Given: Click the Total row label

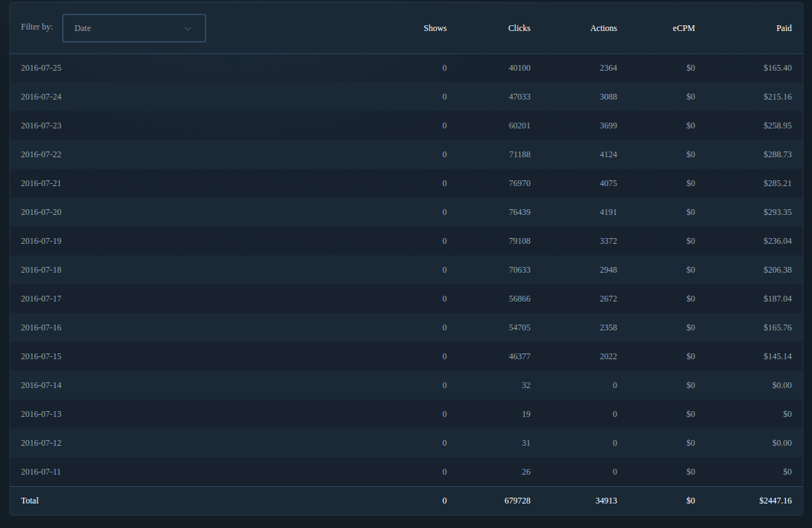Looking at the screenshot, I should coord(30,501).
